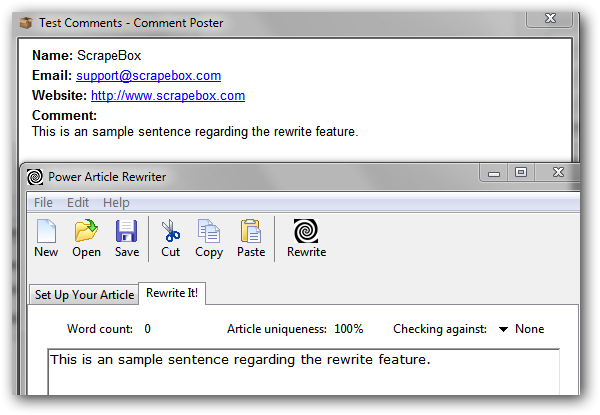Screen dimensions: 600x415
Task: Run the Rewrite spiral tool
Action: click(x=306, y=238)
